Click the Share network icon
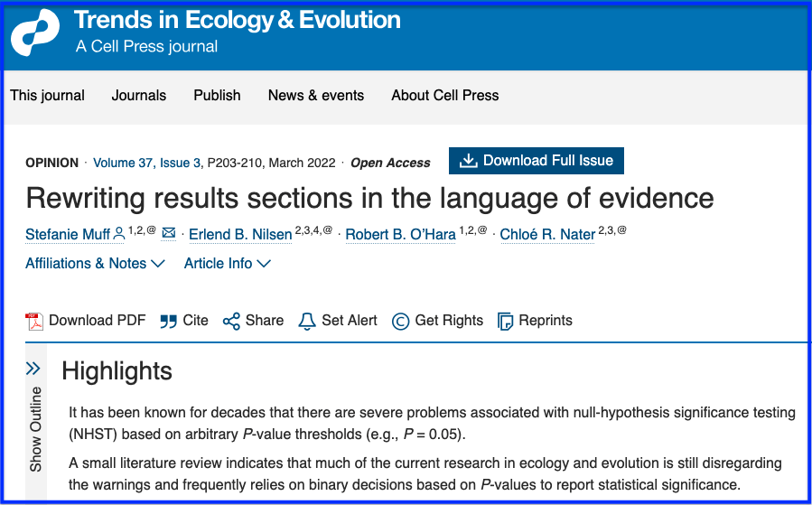This screenshot has height=505, width=812. [231, 321]
